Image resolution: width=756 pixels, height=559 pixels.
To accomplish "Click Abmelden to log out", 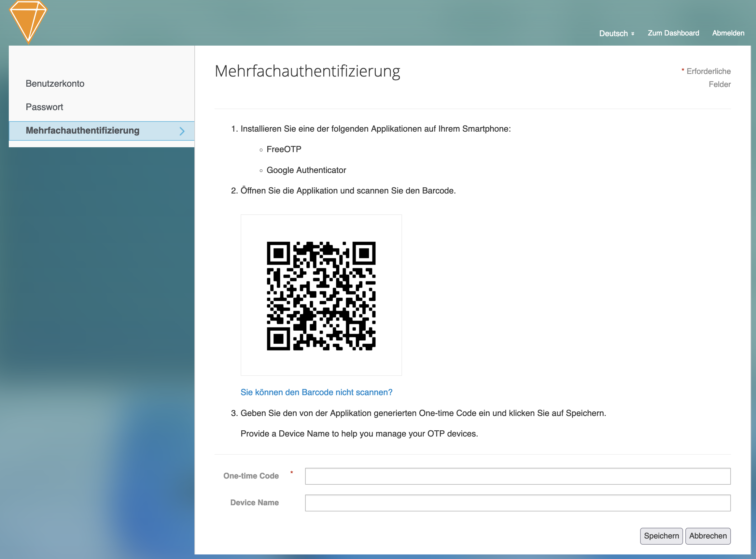I will pos(728,33).
